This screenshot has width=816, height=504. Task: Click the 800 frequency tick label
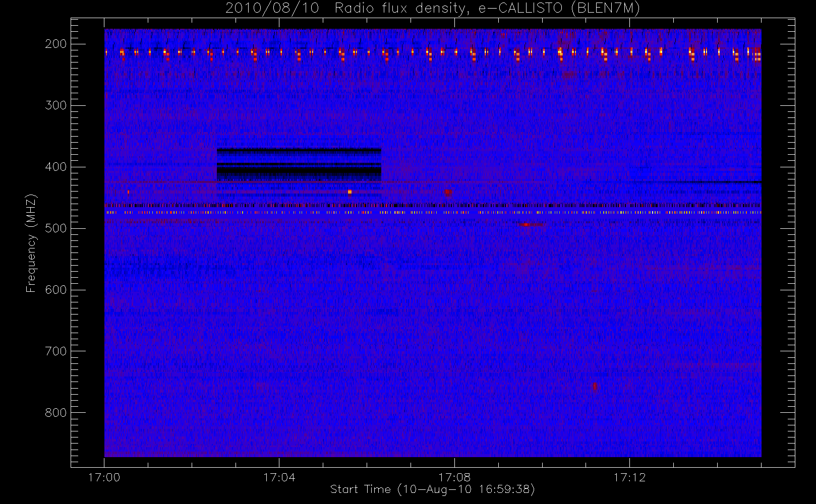(x=56, y=413)
